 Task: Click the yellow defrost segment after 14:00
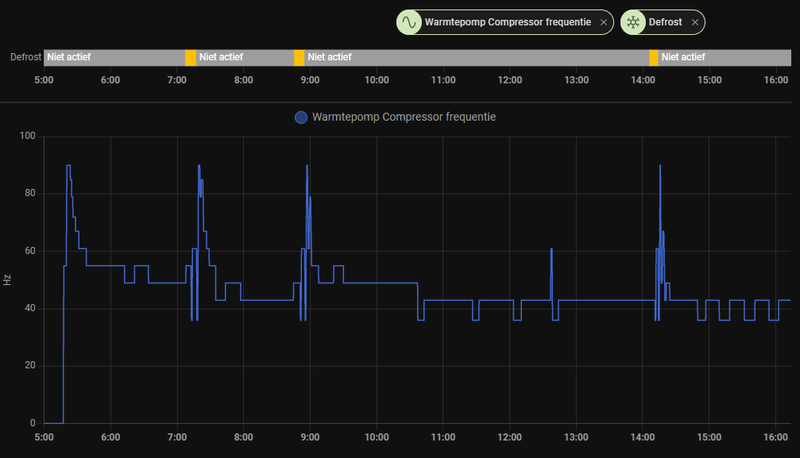click(654, 58)
